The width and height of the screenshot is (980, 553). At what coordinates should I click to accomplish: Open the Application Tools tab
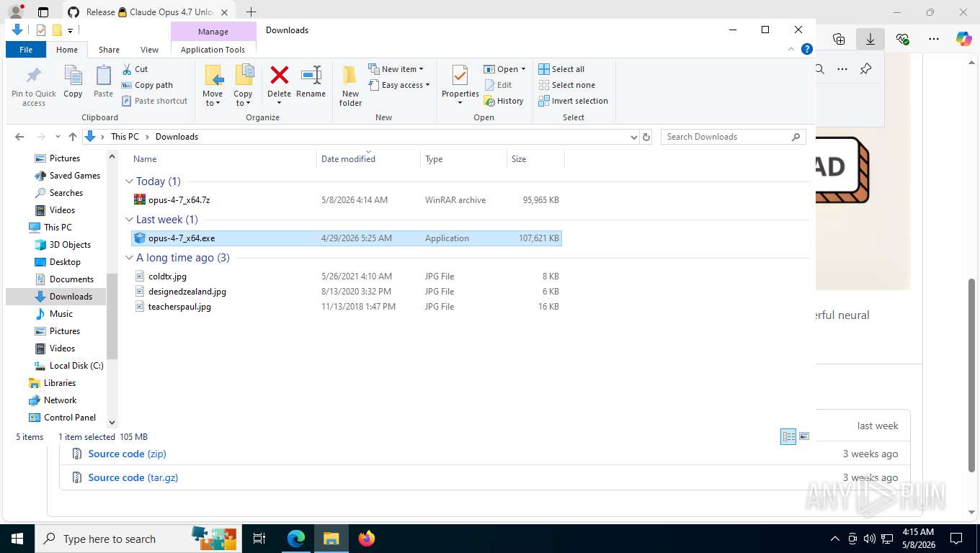[213, 50]
